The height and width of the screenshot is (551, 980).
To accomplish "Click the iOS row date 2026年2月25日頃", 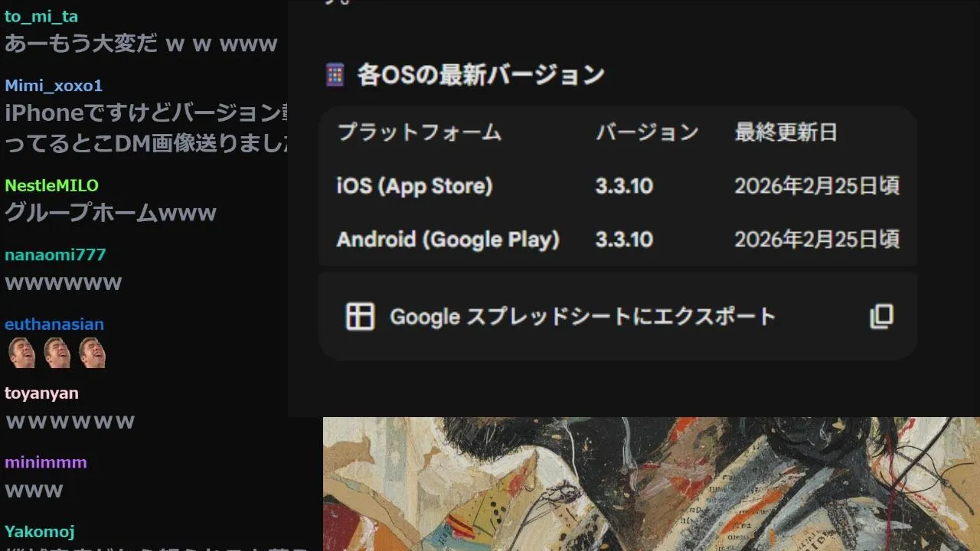I will pos(817,186).
